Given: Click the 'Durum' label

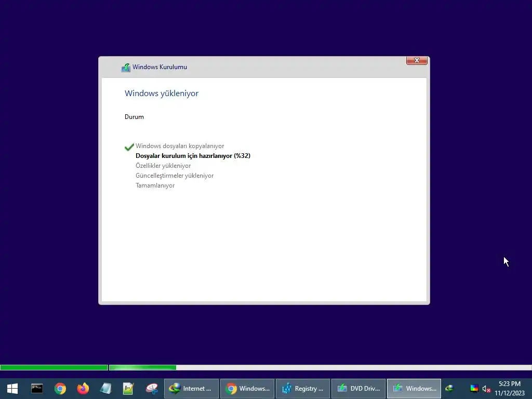Looking at the screenshot, I should [x=135, y=117].
